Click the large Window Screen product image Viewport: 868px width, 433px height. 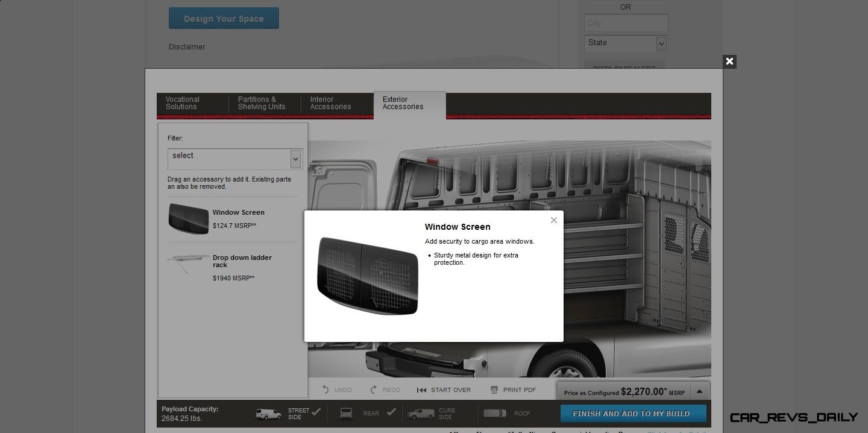[x=367, y=276]
